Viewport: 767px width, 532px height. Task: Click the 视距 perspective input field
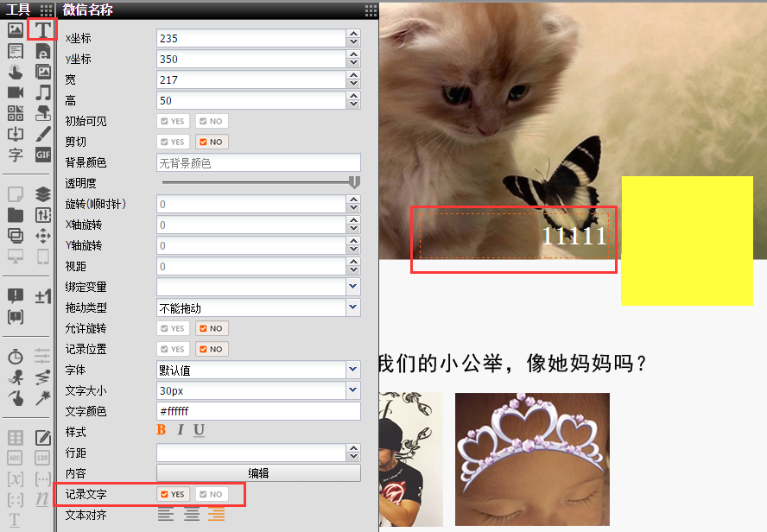point(251,267)
